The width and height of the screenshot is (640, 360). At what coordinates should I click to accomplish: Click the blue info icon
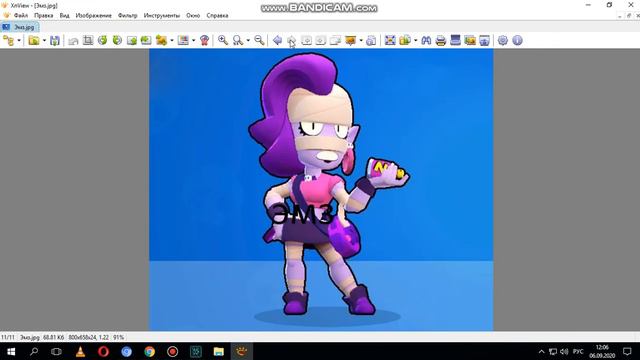point(517,40)
